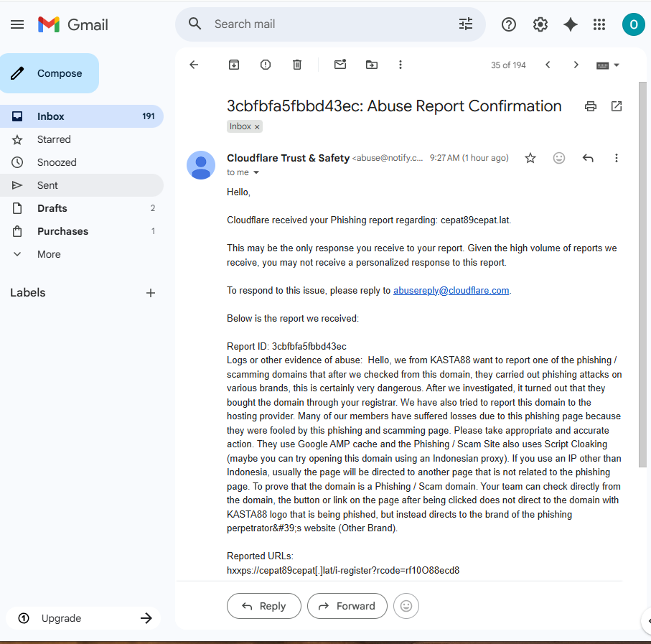The image size is (651, 644).
Task: Click sender name Cloudflare Trust & Safety
Action: (x=288, y=158)
